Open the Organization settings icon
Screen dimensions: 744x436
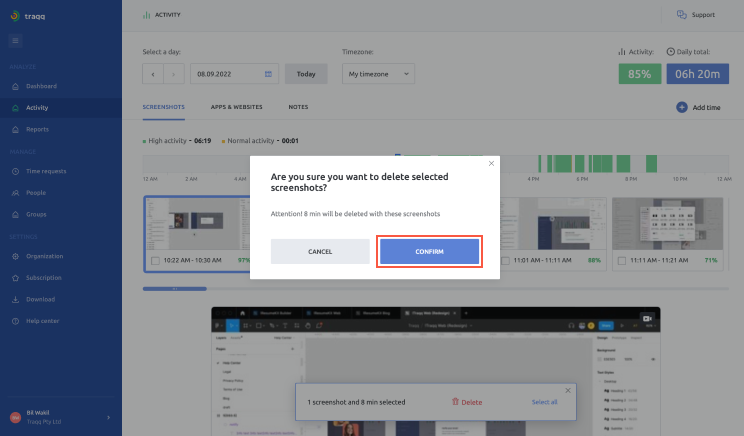15,256
